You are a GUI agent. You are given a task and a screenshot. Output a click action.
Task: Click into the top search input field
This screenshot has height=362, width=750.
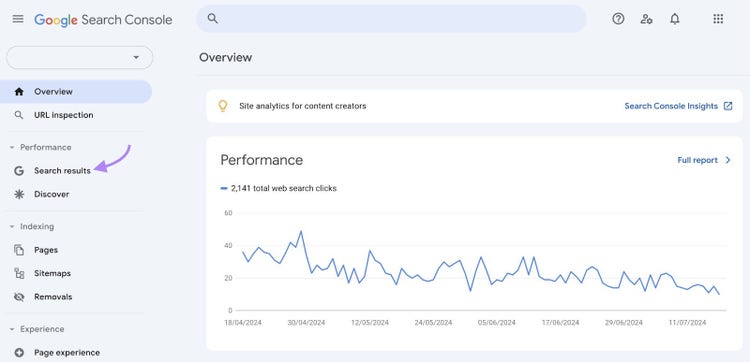391,19
